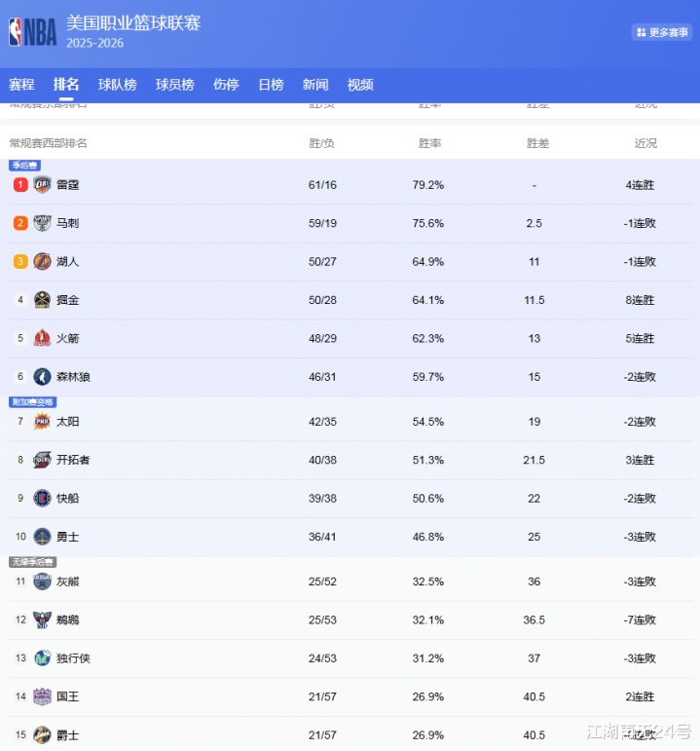Click the Rockets (火箭) team logo
The height and width of the screenshot is (751, 700).
[x=42, y=338]
